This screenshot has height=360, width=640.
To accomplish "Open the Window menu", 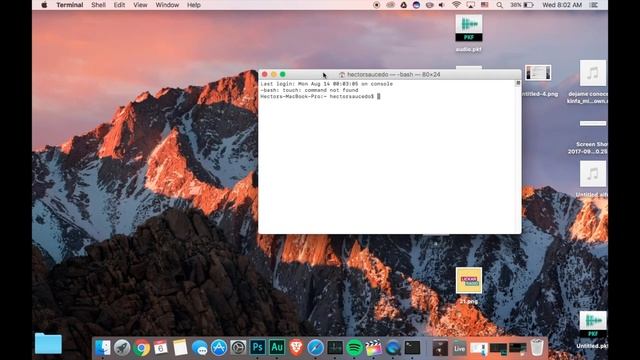I will point(167,5).
